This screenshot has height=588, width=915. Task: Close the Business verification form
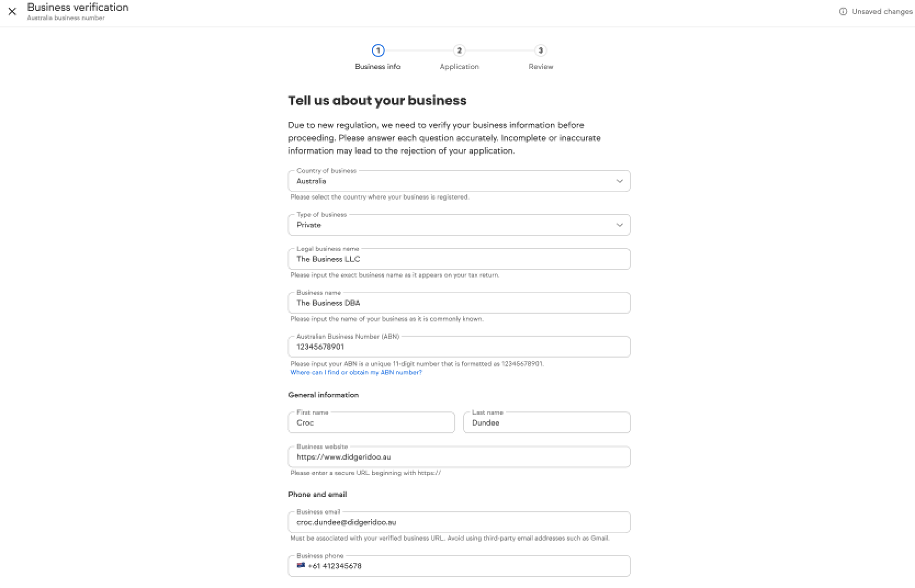(12, 12)
